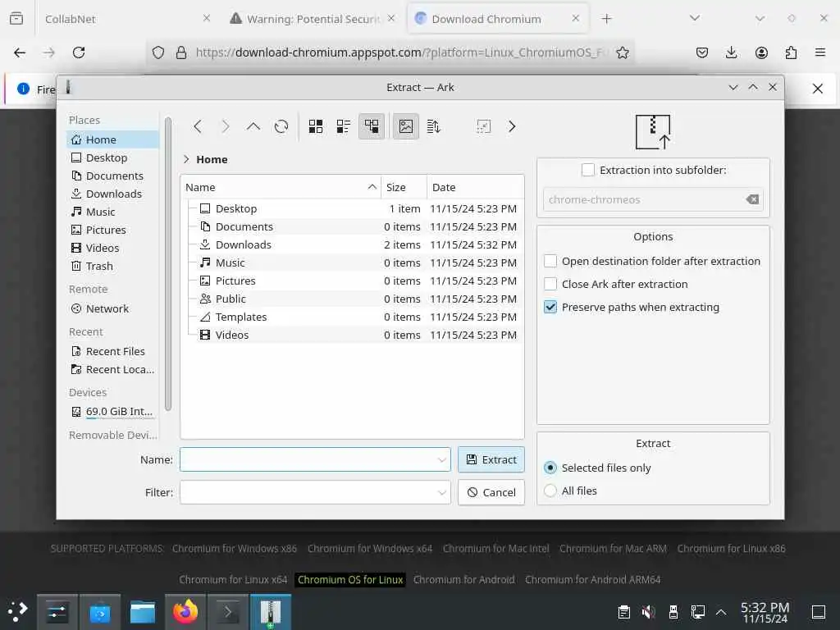
Task: Open the Firefox application menu
Action: point(819,52)
